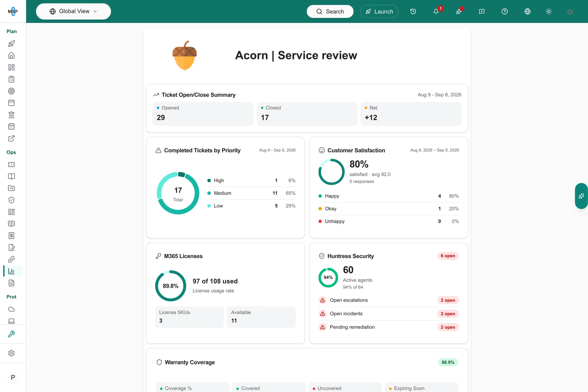Click the Launch button
588x392 pixels.
tap(379, 11)
